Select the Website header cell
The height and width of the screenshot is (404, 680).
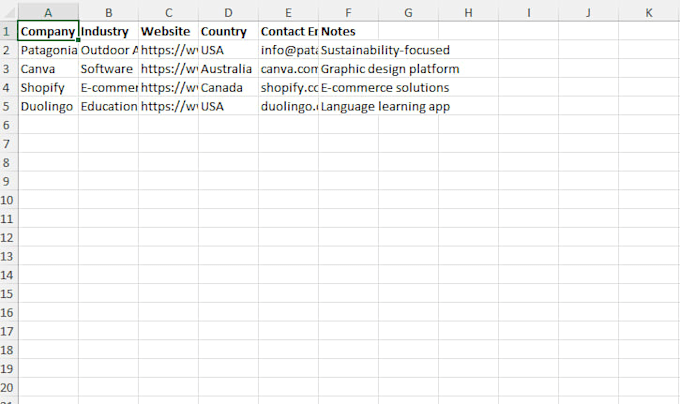(x=168, y=31)
